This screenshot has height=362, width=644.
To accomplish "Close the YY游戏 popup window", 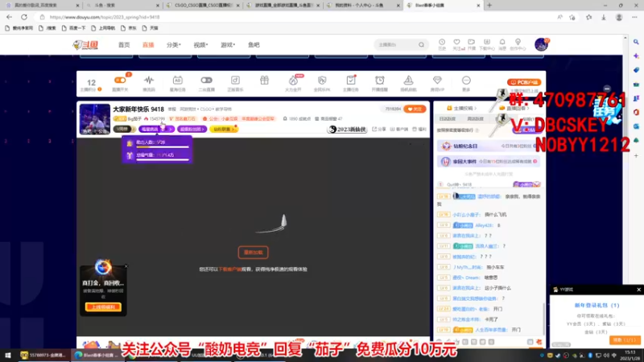I will click(x=638, y=290).
